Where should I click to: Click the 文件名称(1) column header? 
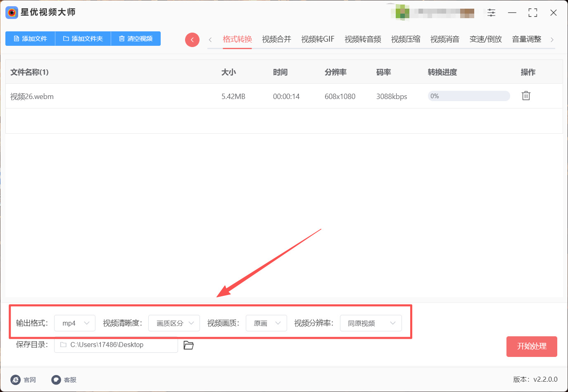click(29, 72)
